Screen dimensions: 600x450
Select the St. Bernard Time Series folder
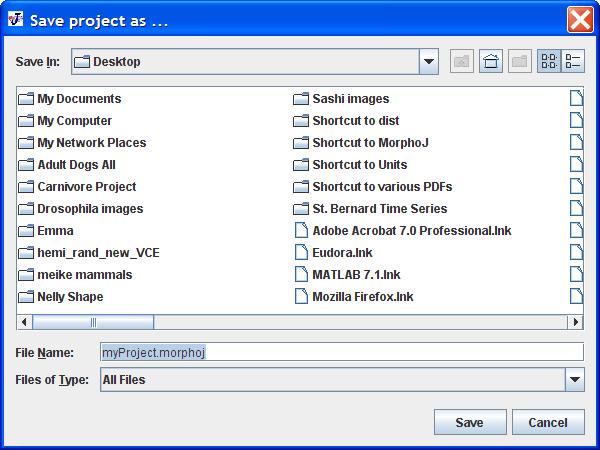tap(379, 209)
